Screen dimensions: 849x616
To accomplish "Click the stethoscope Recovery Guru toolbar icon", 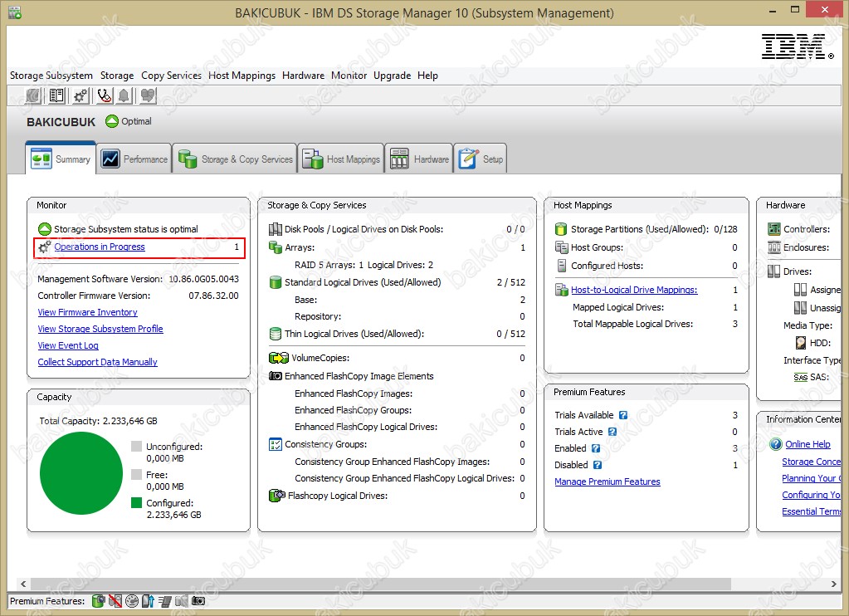I will point(104,96).
